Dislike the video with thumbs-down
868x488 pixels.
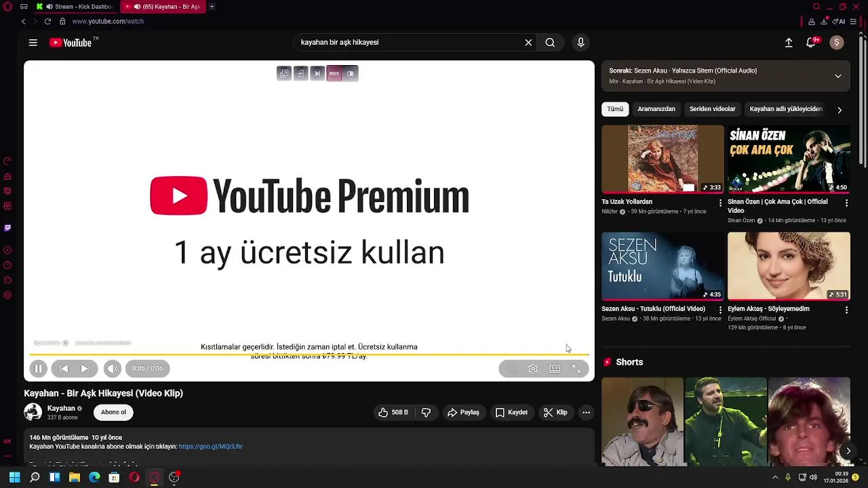pyautogui.click(x=426, y=412)
